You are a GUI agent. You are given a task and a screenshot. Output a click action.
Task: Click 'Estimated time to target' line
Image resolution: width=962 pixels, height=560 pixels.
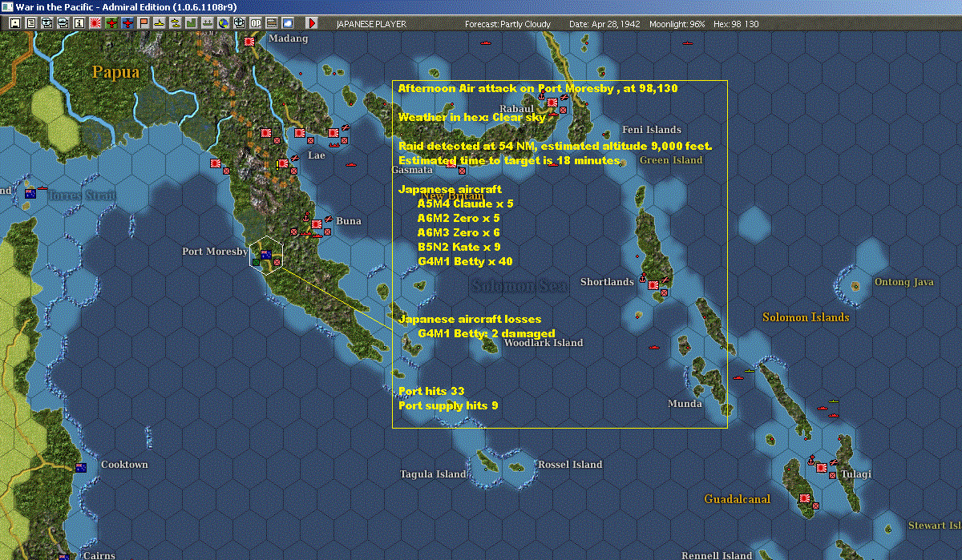510,160
